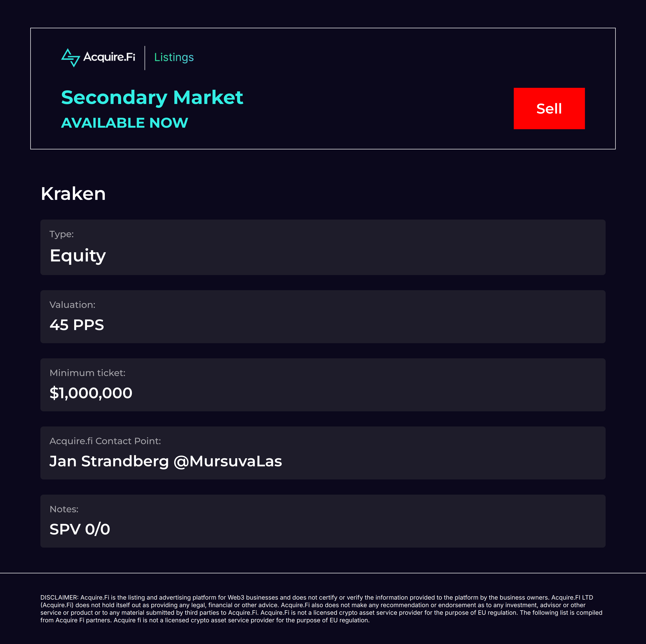Click the @MursuvaLas contact handle
The width and height of the screenshot is (646, 644).
[228, 461]
